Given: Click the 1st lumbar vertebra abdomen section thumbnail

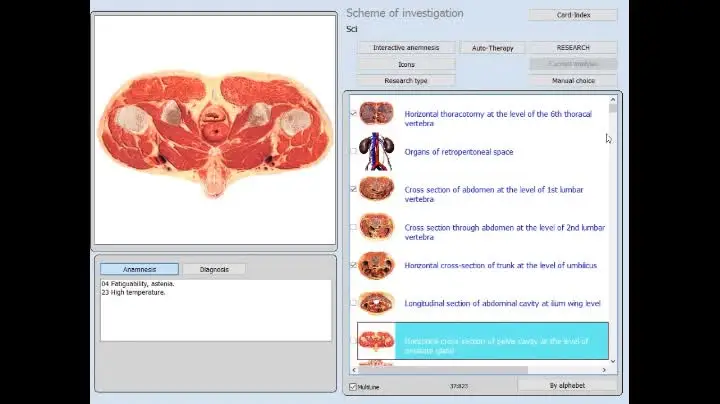Looking at the screenshot, I should pyautogui.click(x=377, y=189).
